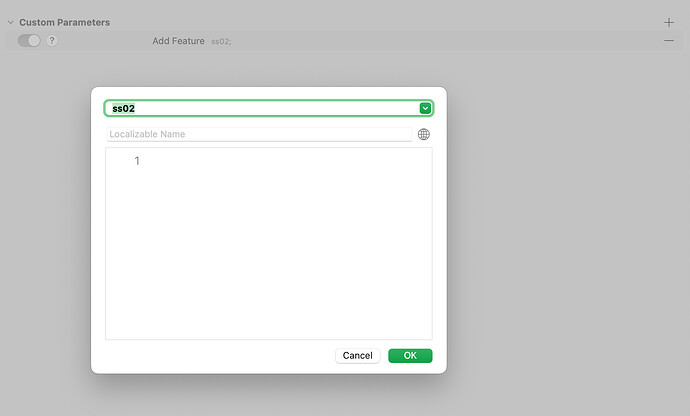Cancel the feature dialog

tap(357, 356)
